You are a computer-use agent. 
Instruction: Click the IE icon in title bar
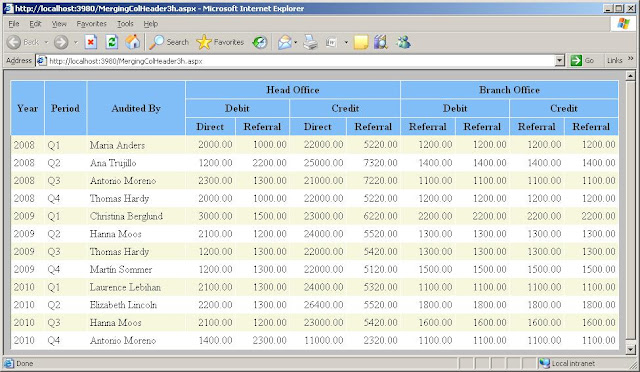point(8,8)
